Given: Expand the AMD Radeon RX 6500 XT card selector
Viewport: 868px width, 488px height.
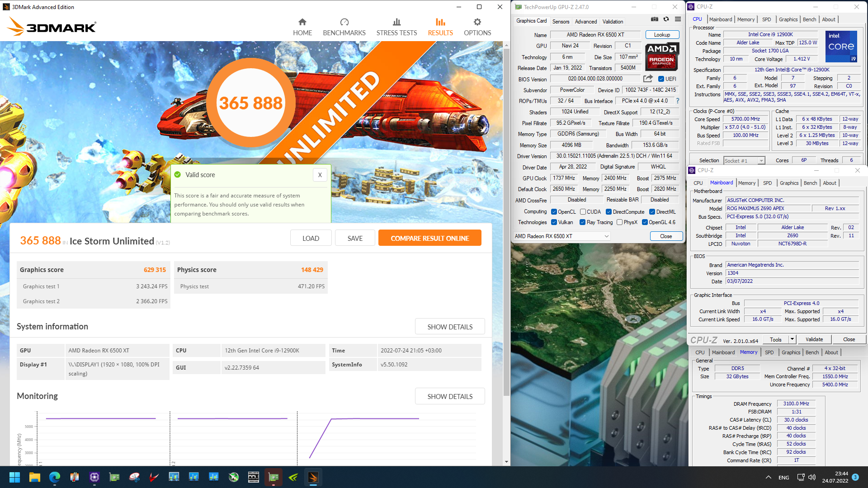Looking at the screenshot, I should click(x=561, y=236).
